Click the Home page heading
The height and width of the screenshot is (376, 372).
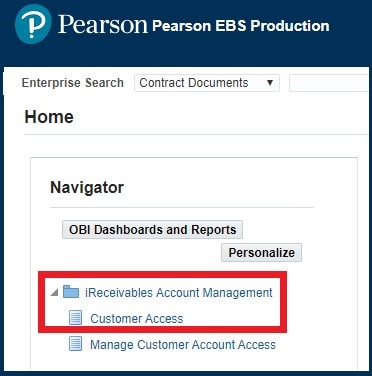[49, 117]
